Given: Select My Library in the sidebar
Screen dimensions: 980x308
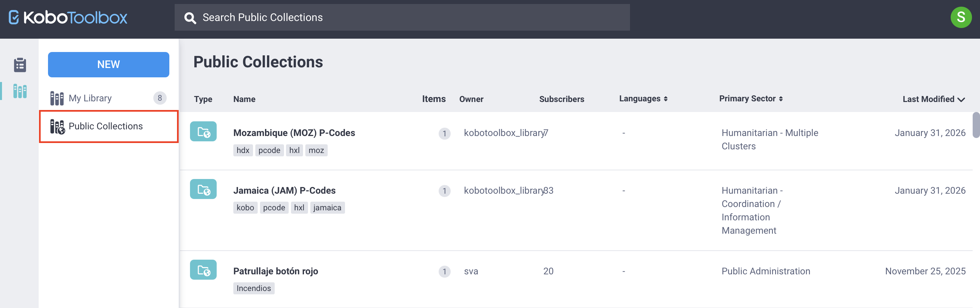Looking at the screenshot, I should tap(90, 98).
